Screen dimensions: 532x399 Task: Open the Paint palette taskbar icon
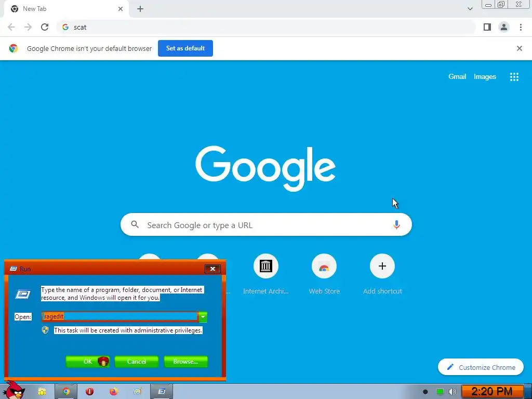(x=137, y=392)
